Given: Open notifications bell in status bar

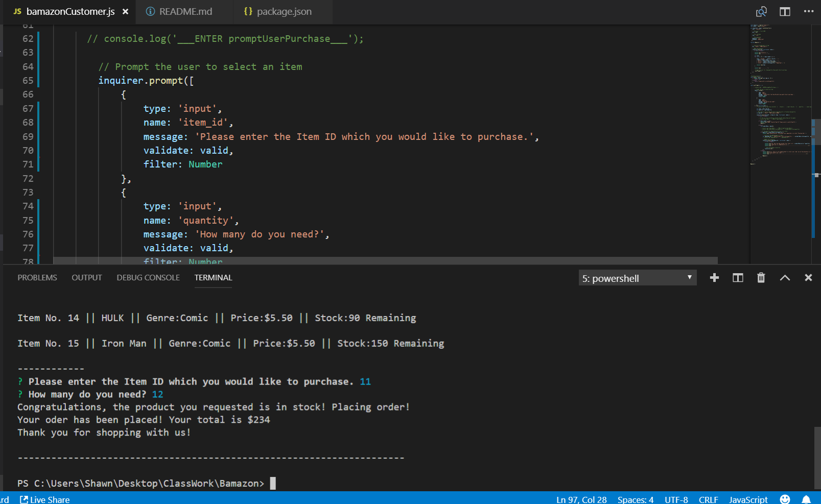Looking at the screenshot, I should 806,499.
